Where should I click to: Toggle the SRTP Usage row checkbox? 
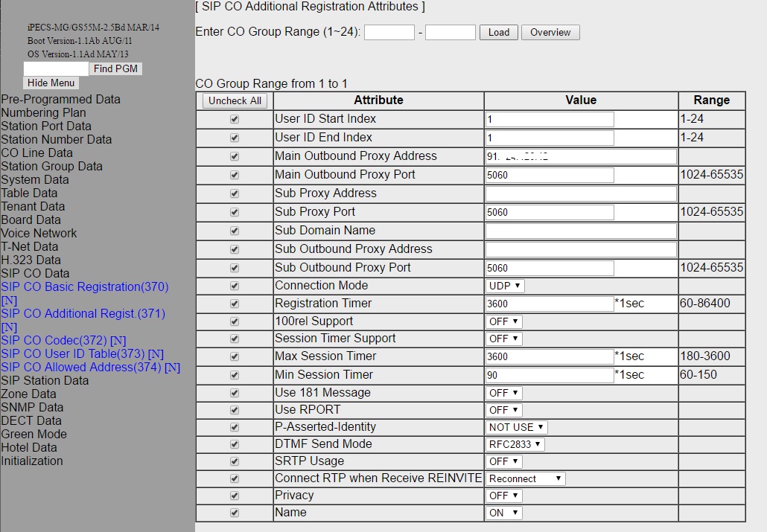click(x=235, y=461)
